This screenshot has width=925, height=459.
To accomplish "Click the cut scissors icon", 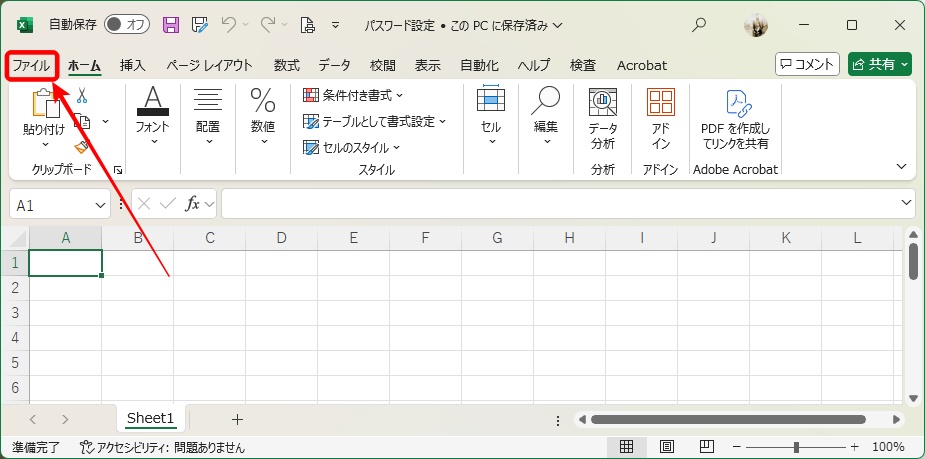I will point(82,96).
